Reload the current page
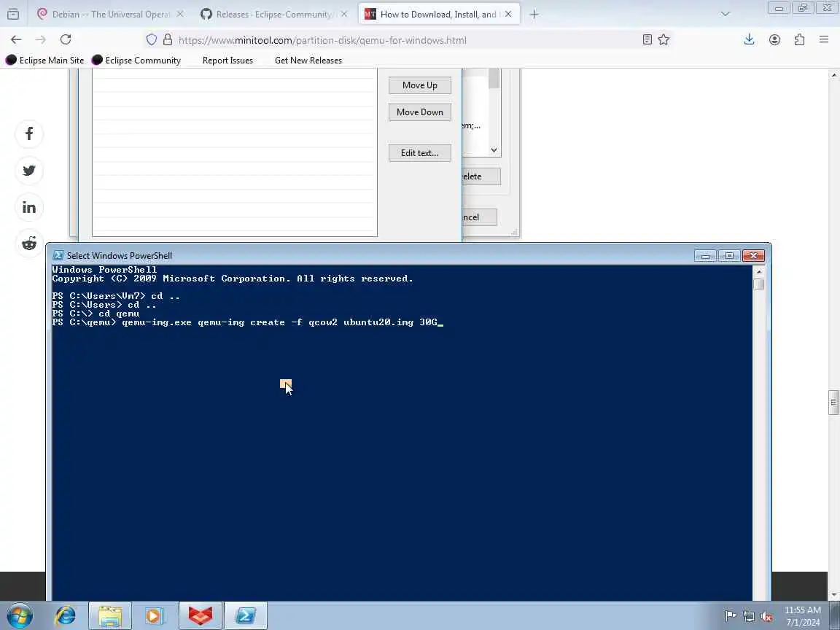This screenshot has height=630, width=840. point(66,39)
